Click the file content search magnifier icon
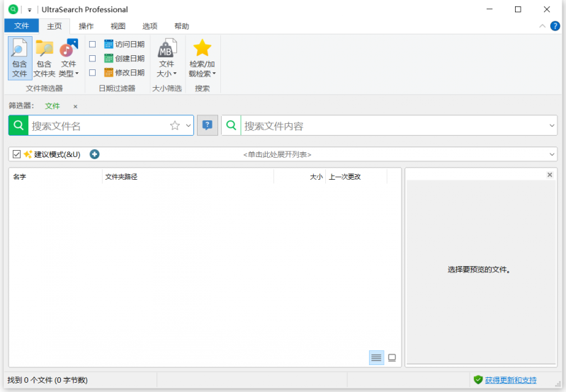Viewport: 566px width, 392px height. coord(231,125)
